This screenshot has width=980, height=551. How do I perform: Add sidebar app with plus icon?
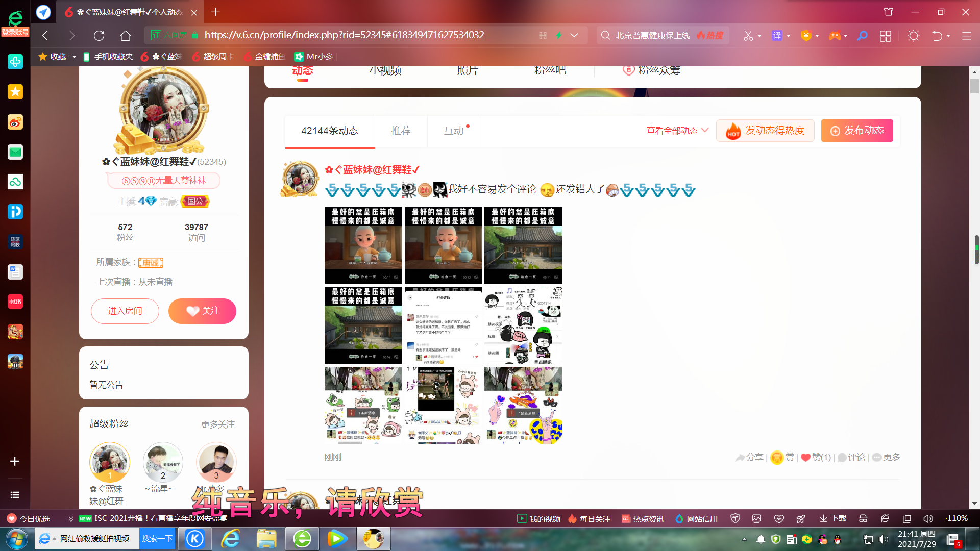click(x=15, y=461)
